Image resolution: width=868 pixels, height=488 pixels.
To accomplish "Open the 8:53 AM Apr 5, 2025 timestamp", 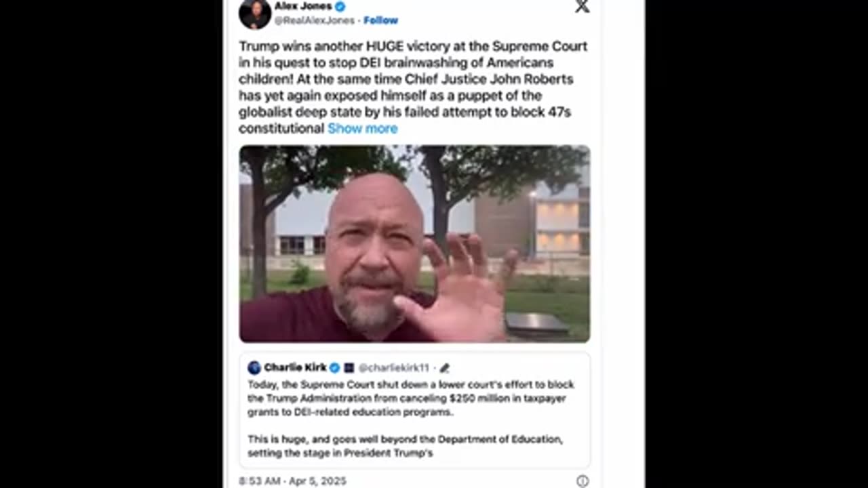I will point(292,481).
